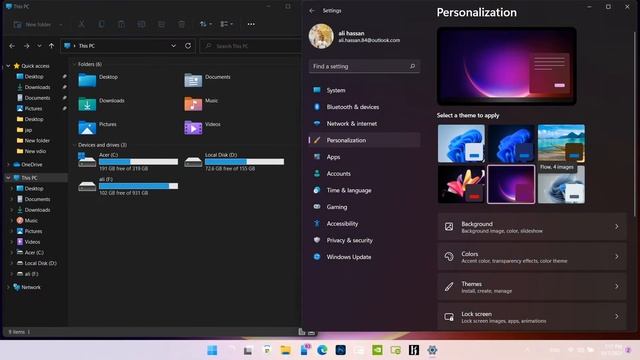Open File Explorer from taskbar
The width and height of the screenshot is (640, 360).
[286, 350]
